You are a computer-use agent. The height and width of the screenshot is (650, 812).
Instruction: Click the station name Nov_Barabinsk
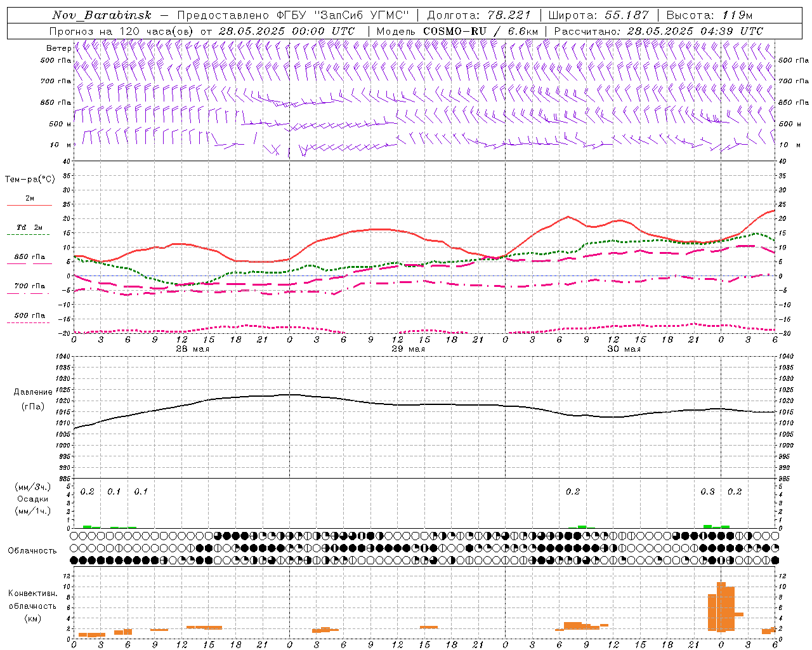tap(102, 15)
